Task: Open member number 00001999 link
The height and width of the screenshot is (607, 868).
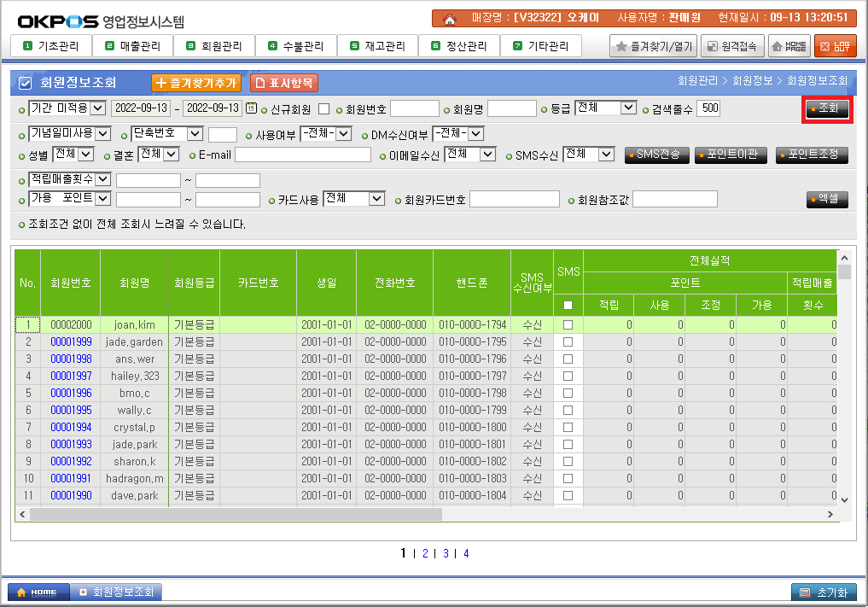Action: coord(71,341)
